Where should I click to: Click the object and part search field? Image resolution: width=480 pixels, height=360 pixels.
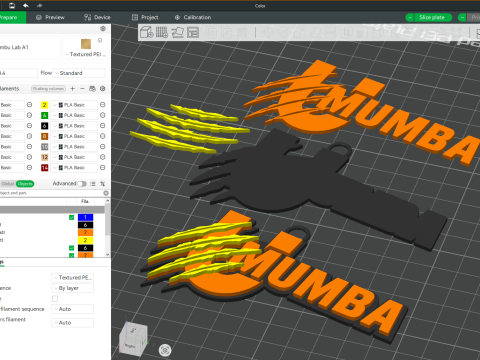coord(50,193)
